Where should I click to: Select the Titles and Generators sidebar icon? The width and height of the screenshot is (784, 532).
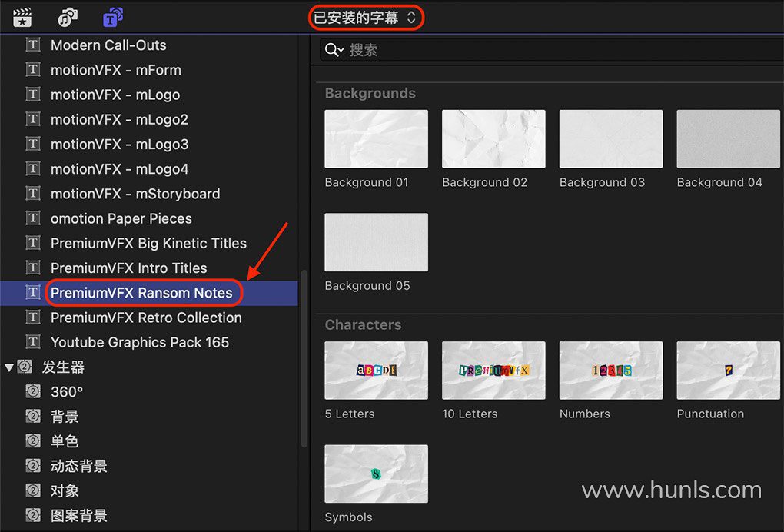coord(112,17)
